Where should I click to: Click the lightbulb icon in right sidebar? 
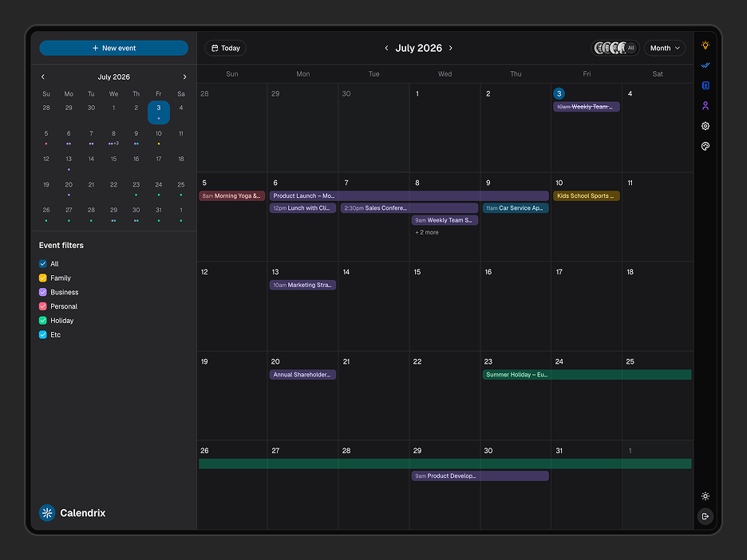pyautogui.click(x=705, y=45)
